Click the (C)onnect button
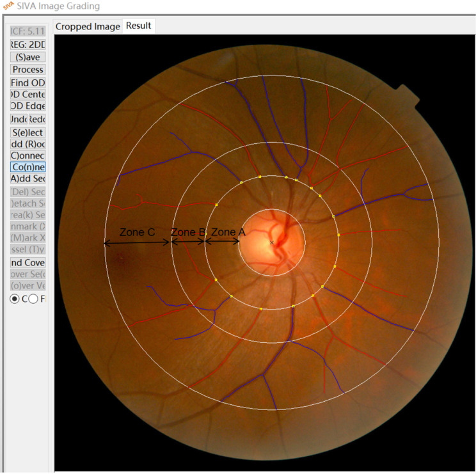Screen dimensions: 476x474 click(x=28, y=155)
